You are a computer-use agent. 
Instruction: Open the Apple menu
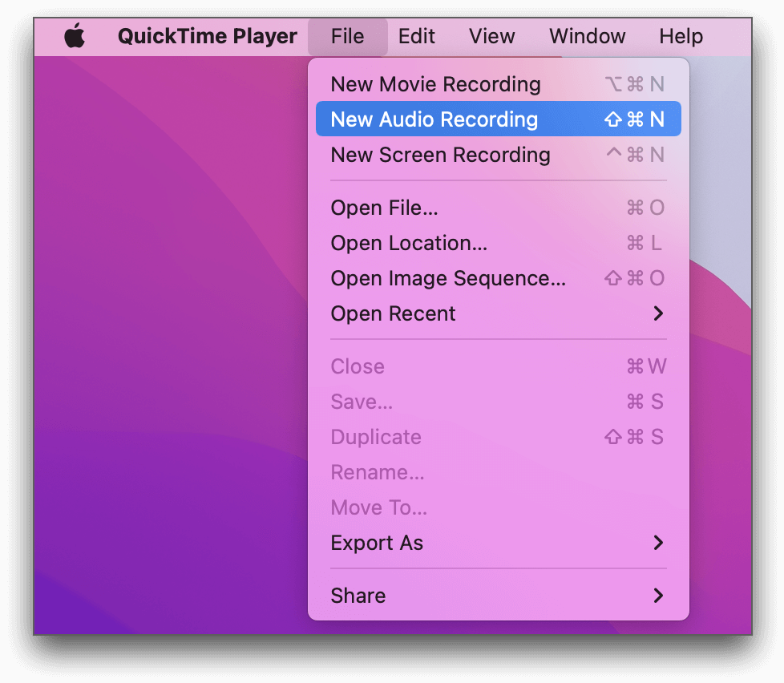[x=75, y=36]
